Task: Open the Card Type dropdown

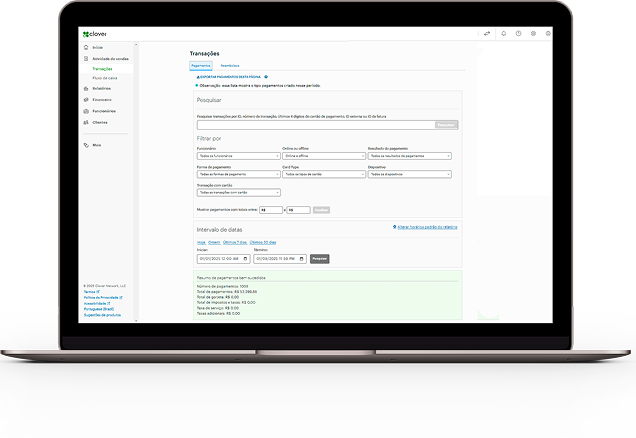Action: point(324,174)
